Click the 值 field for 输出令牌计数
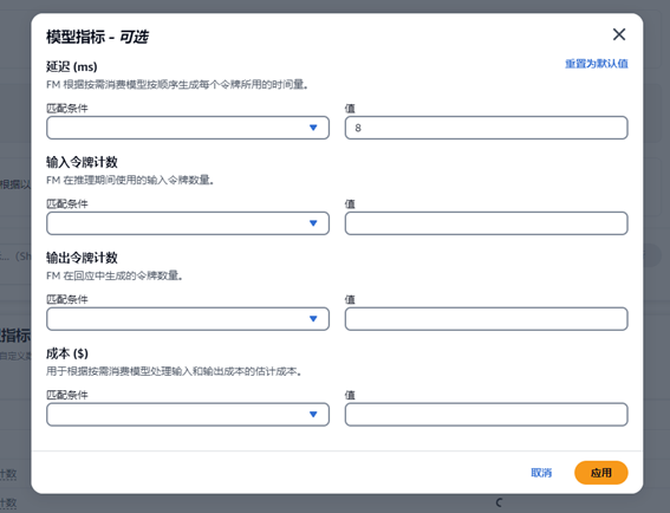670x513 pixels. tap(486, 319)
